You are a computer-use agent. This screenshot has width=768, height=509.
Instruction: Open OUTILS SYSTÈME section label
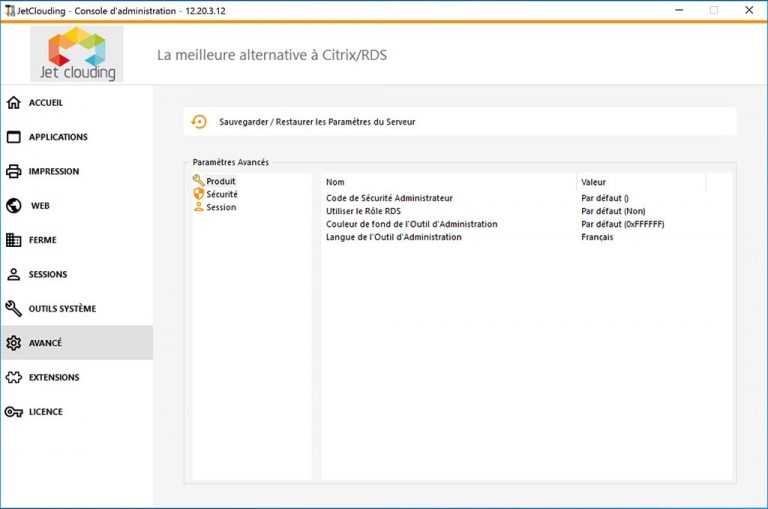tap(62, 309)
